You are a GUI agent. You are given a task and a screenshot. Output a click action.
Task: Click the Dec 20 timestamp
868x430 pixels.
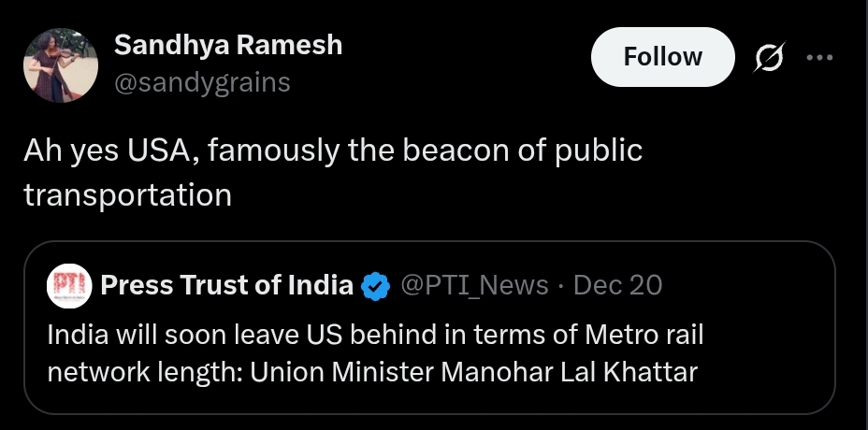[617, 285]
